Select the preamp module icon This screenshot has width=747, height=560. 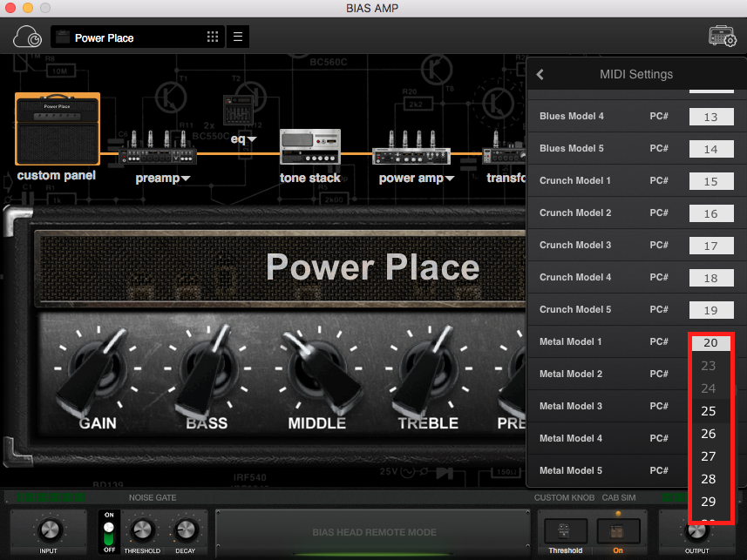[x=158, y=147]
